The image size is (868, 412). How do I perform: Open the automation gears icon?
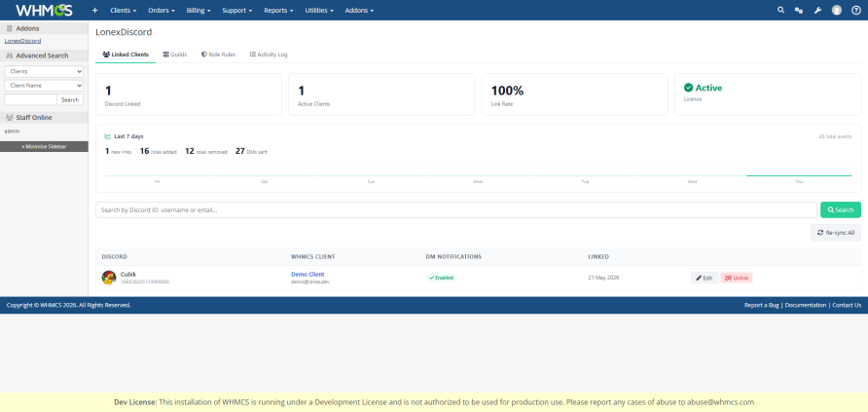799,10
